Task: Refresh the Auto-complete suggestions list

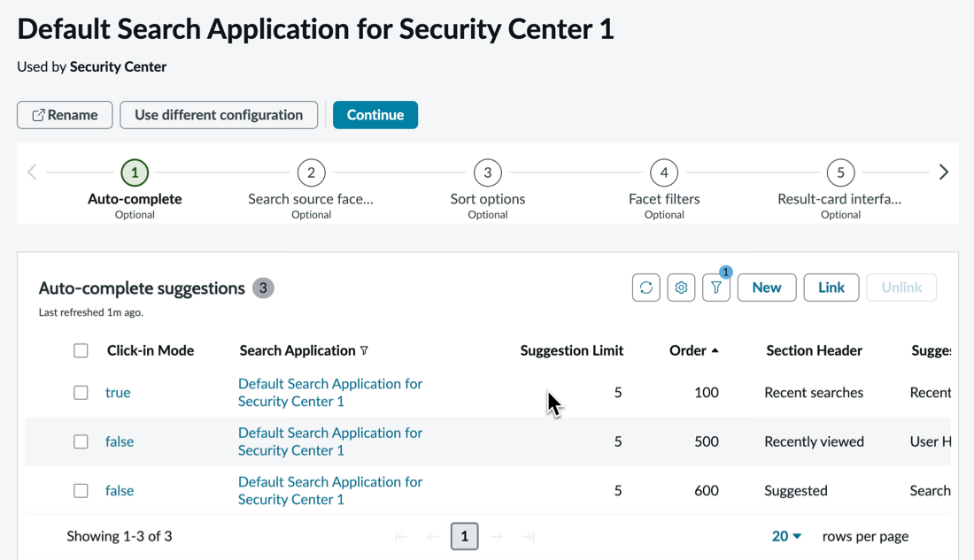Action: [x=646, y=288]
